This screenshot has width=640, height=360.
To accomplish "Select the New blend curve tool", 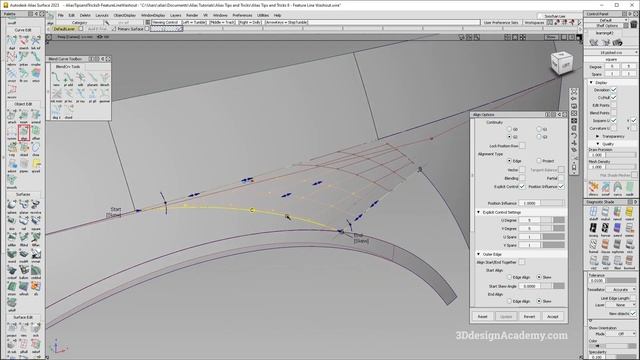I will (56, 79).
